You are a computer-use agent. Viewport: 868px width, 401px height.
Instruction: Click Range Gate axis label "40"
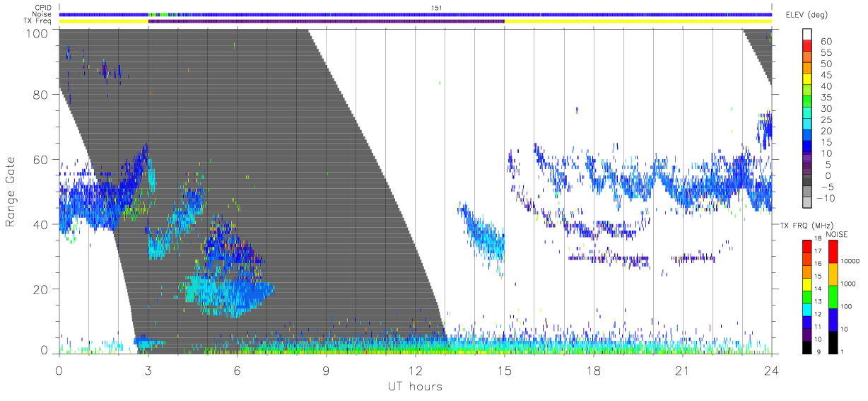click(40, 224)
